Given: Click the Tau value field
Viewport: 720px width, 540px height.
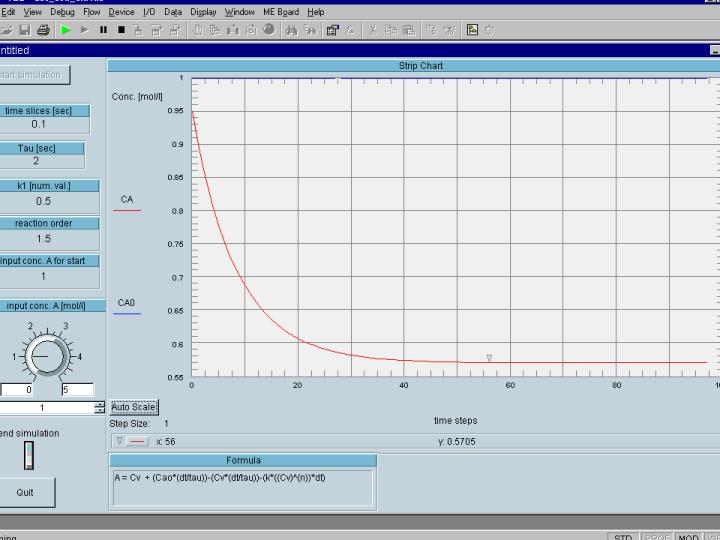Looking at the screenshot, I should [36, 161].
